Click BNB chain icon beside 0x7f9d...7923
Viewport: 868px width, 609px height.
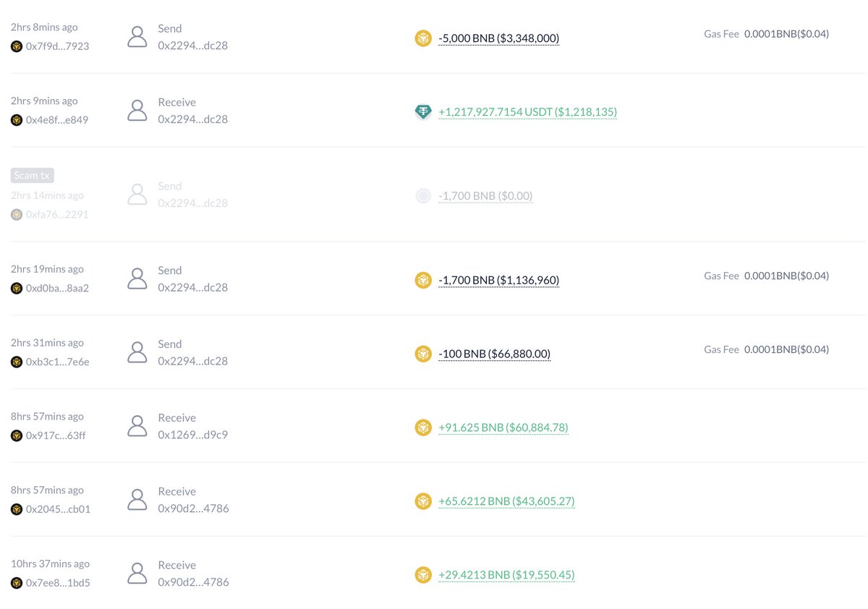coord(17,46)
